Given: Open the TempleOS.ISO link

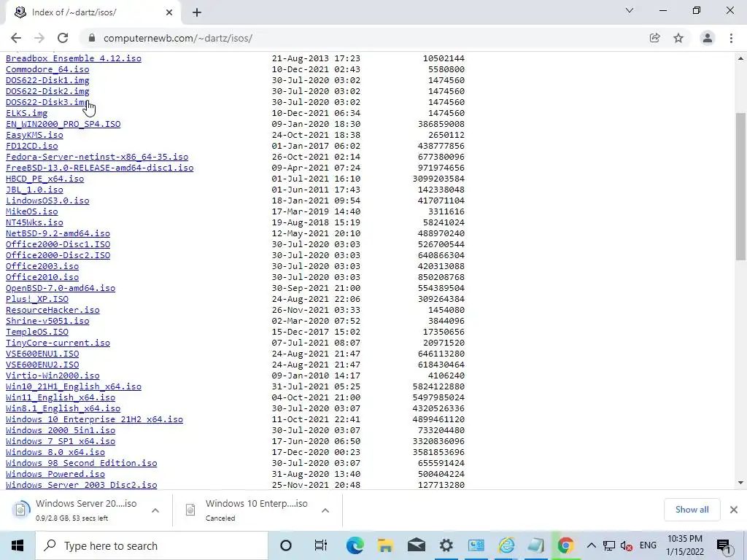Looking at the screenshot, I should click(36, 332).
